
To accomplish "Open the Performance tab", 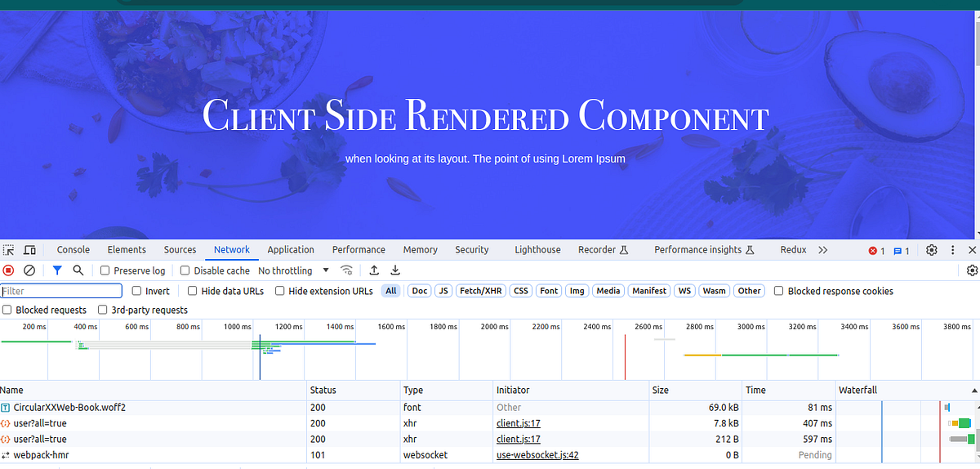I will (x=359, y=250).
